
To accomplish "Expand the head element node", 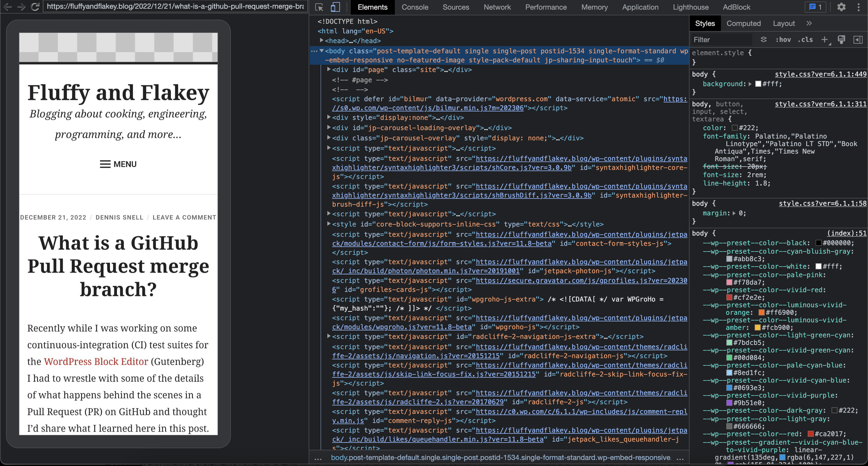I will click(x=322, y=40).
